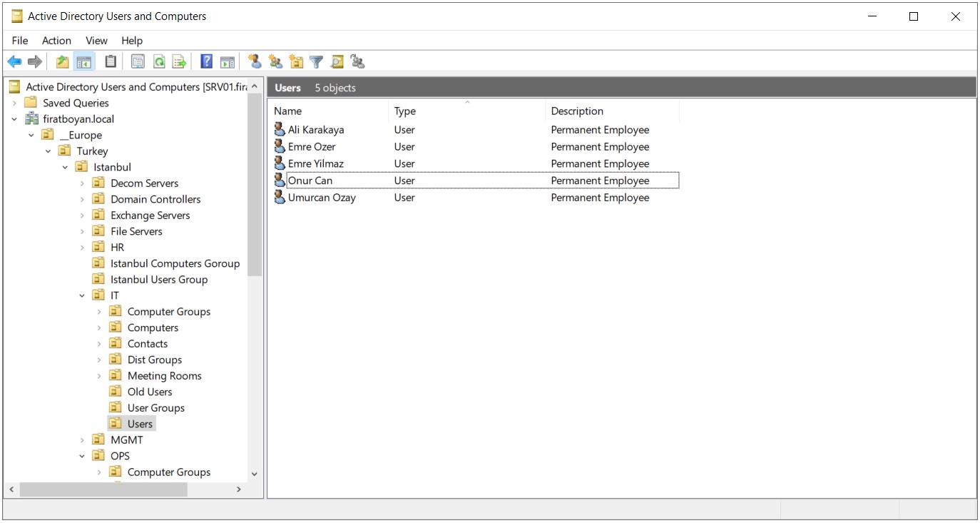This screenshot has width=980, height=523.
Task: Click tree pane scroll-down arrow
Action: coord(255,474)
